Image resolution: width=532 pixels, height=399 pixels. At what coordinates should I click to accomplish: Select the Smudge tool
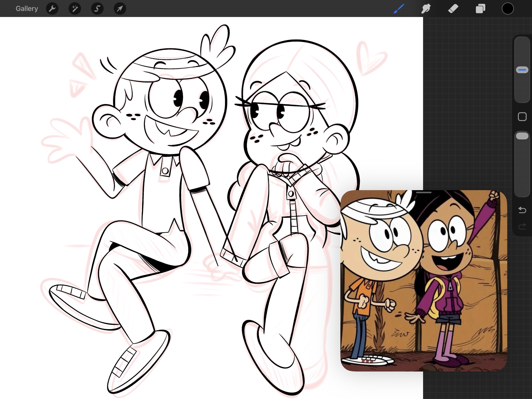click(x=426, y=9)
